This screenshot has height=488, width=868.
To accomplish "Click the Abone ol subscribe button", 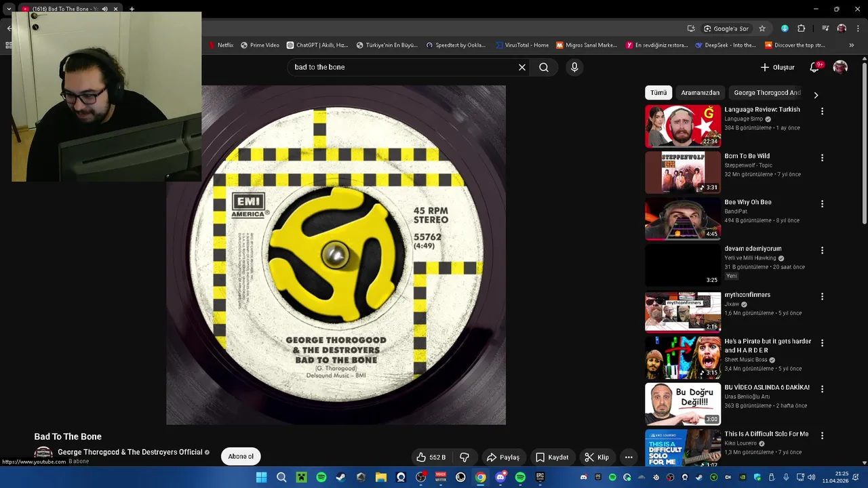I will tap(241, 456).
